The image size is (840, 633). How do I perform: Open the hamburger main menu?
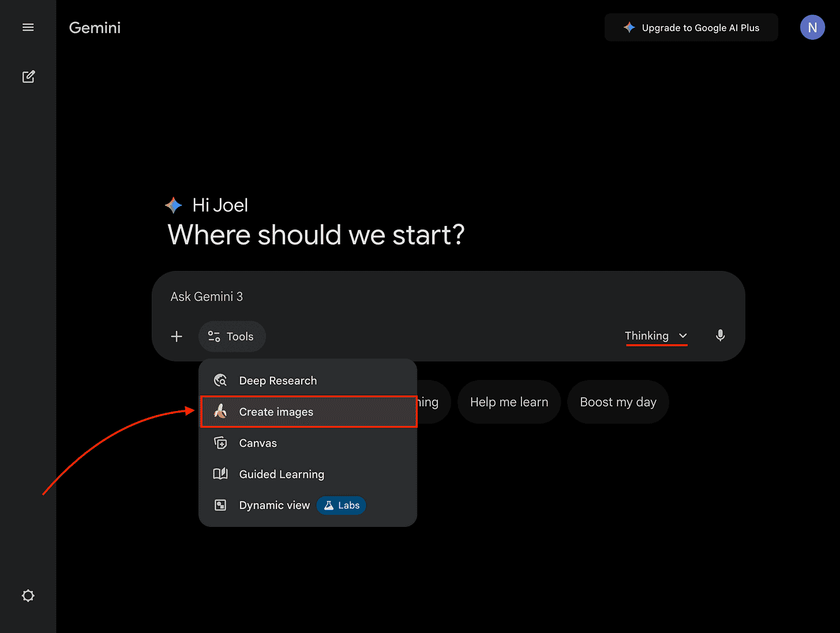[28, 28]
